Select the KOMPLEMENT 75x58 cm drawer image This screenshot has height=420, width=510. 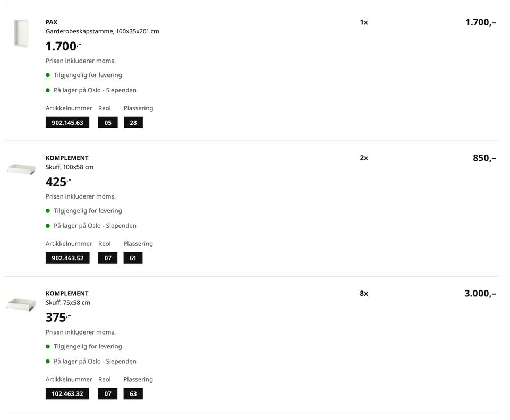[x=21, y=304]
